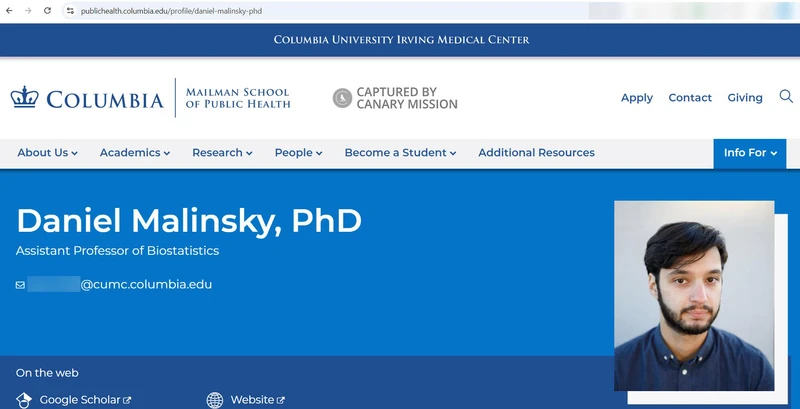The width and height of the screenshot is (800, 409).
Task: Click the browser forward arrow
Action: click(27, 10)
